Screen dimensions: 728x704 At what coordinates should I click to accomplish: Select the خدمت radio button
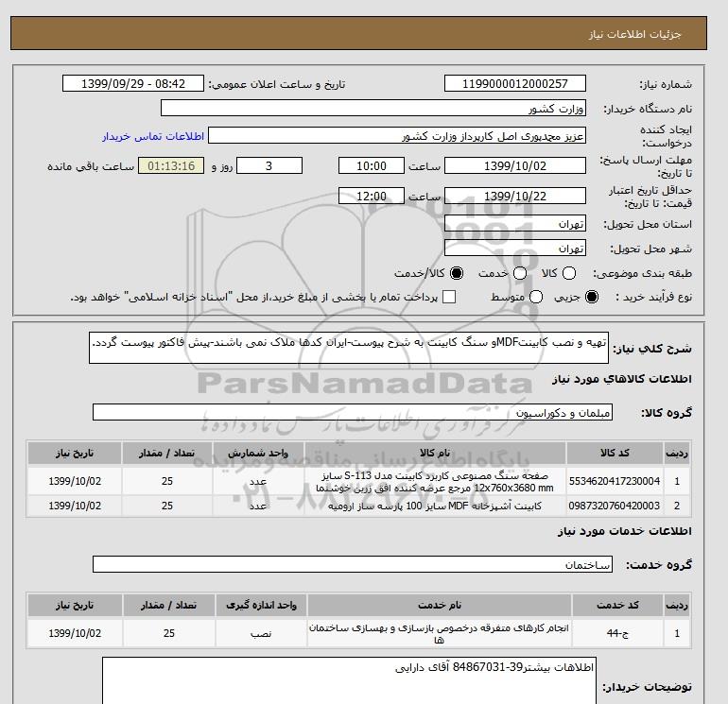click(x=520, y=273)
